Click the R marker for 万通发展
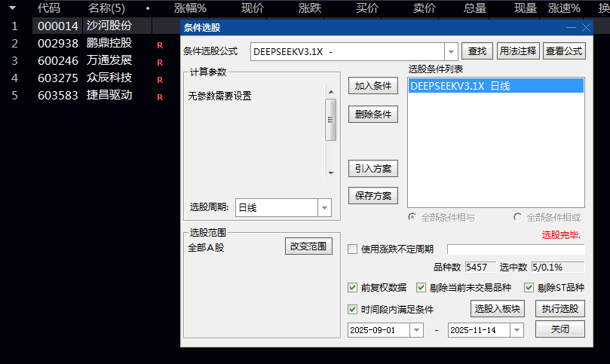610x364 pixels. tap(160, 63)
